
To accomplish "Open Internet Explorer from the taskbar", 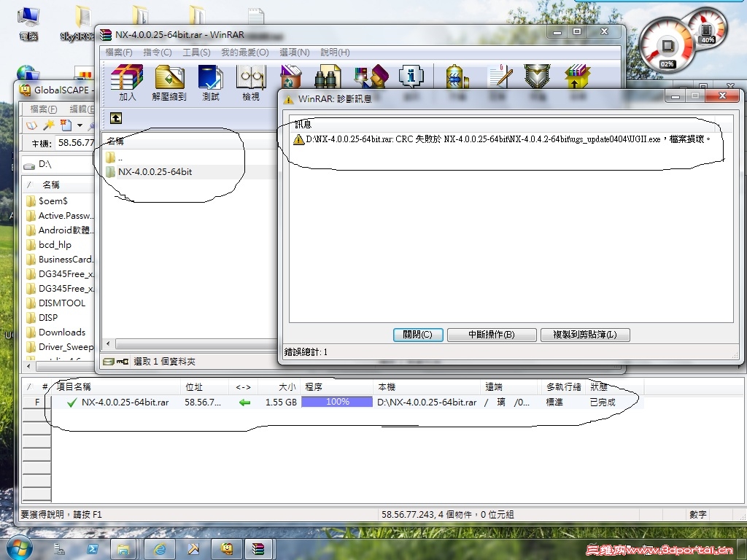I will 160,549.
